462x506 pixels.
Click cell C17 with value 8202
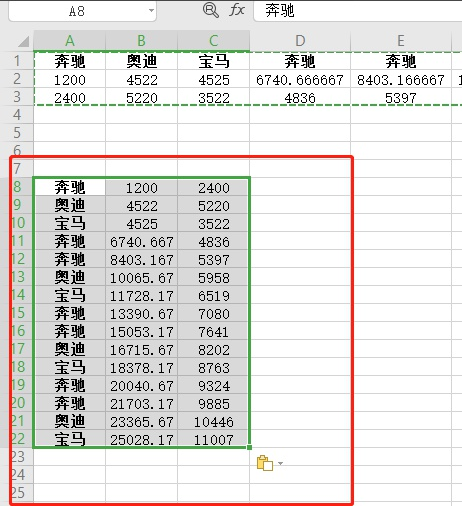[214, 349]
